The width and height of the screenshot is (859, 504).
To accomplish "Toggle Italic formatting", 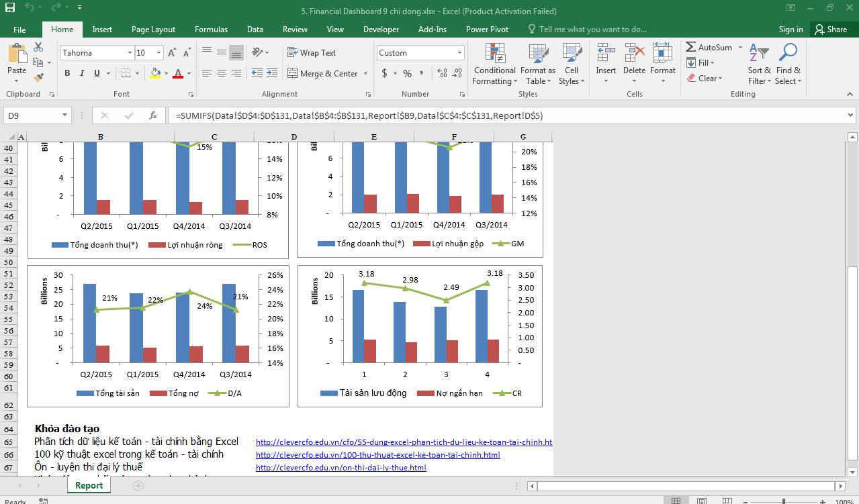I will click(x=82, y=73).
